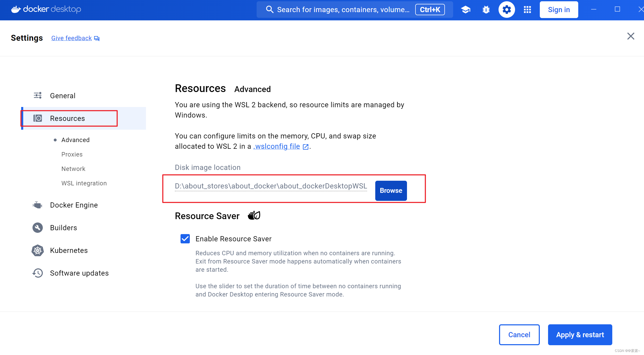Go to Proxies sub-section
Viewport: 644px width, 355px height.
click(x=72, y=154)
